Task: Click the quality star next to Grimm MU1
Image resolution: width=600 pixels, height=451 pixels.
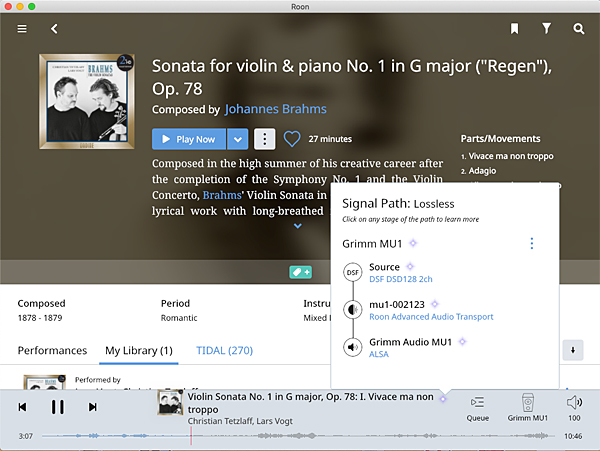Action: coord(413,243)
